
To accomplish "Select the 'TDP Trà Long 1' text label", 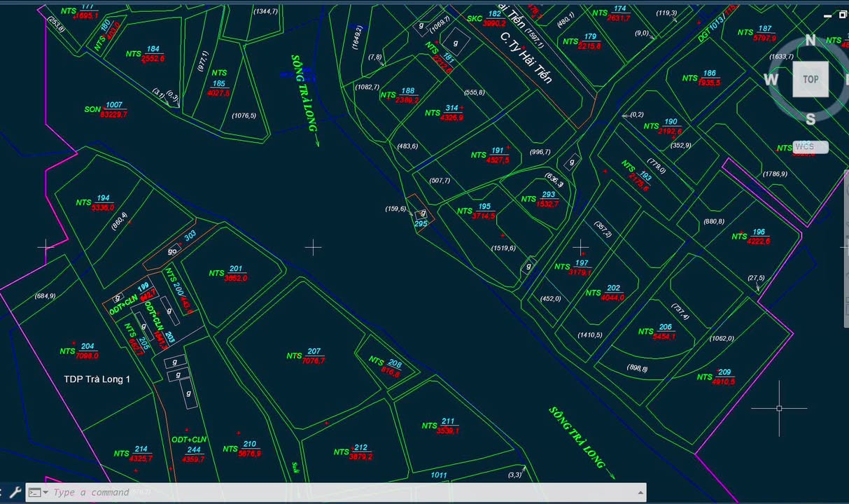I will click(97, 379).
